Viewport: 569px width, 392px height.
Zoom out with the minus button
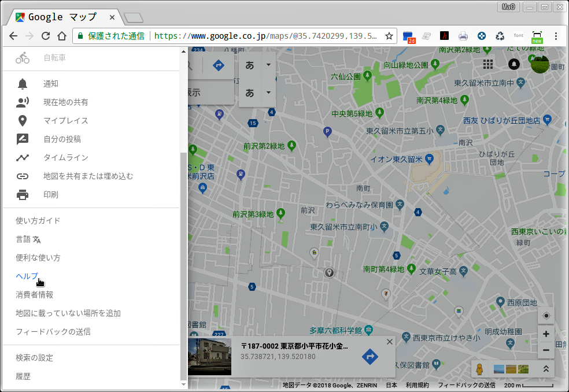pyautogui.click(x=546, y=350)
